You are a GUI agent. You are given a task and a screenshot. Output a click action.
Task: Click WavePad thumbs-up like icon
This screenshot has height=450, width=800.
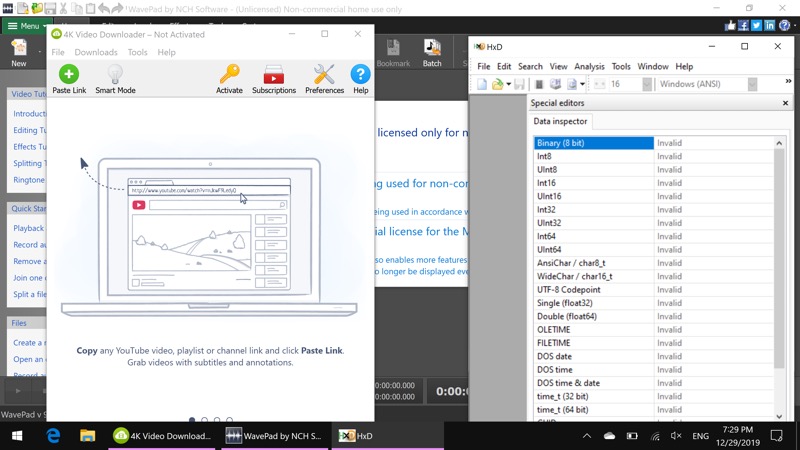click(x=730, y=25)
